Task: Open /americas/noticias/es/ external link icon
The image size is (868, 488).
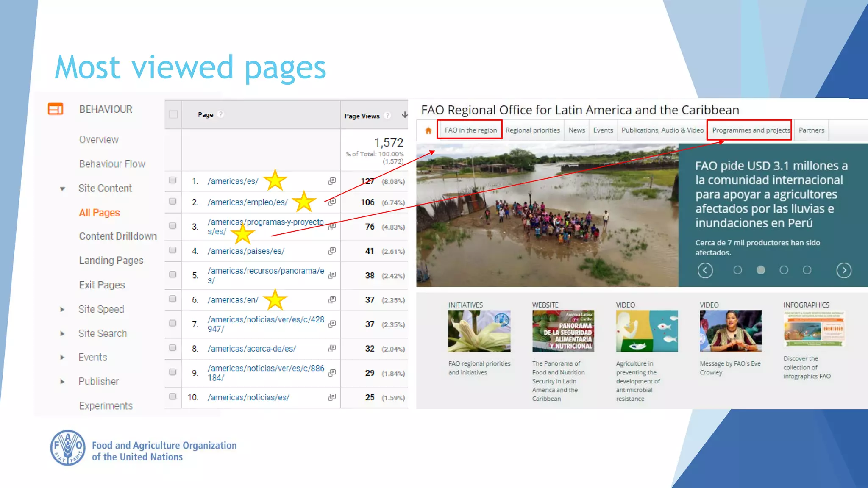Action: (x=332, y=397)
